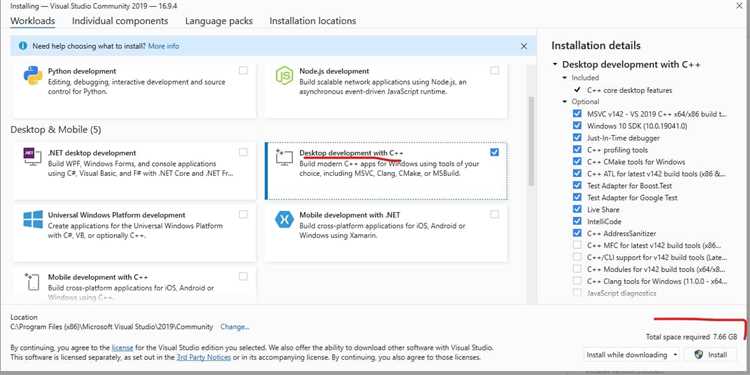The width and height of the screenshot is (750, 375).
Task: Open the 3rd Party Notices link
Action: tap(204, 357)
